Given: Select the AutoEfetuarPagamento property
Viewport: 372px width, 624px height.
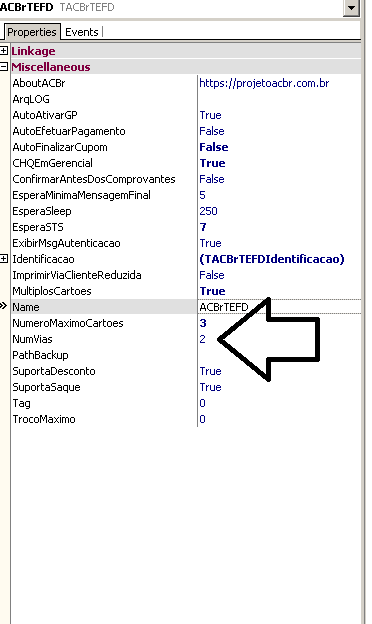Looking at the screenshot, I should (69, 131).
